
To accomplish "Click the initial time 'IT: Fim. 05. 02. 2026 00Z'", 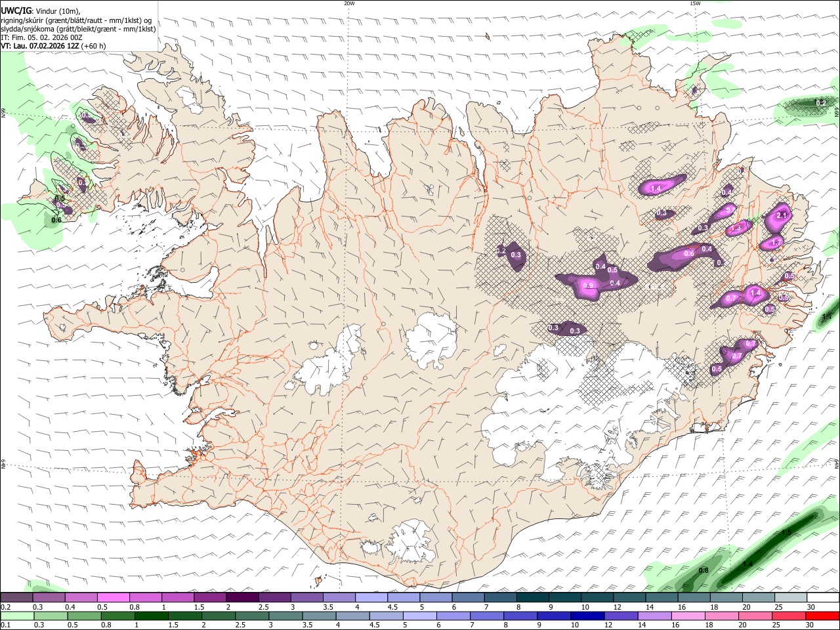I will (x=41, y=37).
